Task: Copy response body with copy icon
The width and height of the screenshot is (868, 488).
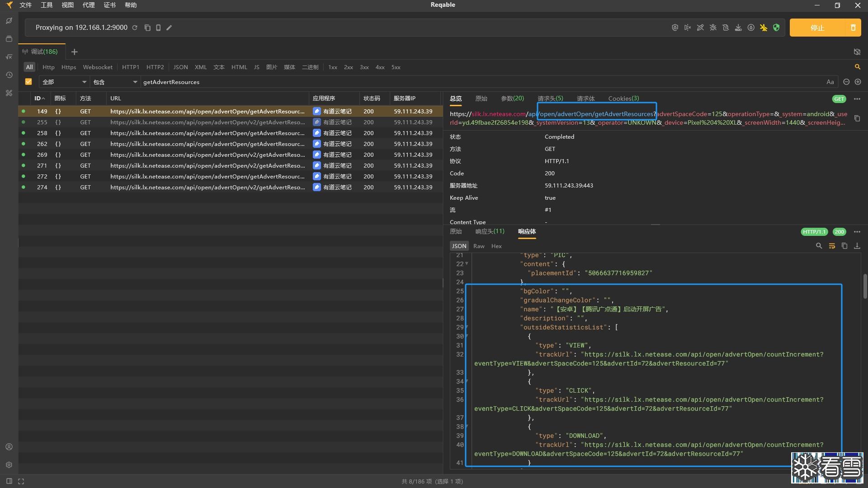Action: click(x=844, y=246)
